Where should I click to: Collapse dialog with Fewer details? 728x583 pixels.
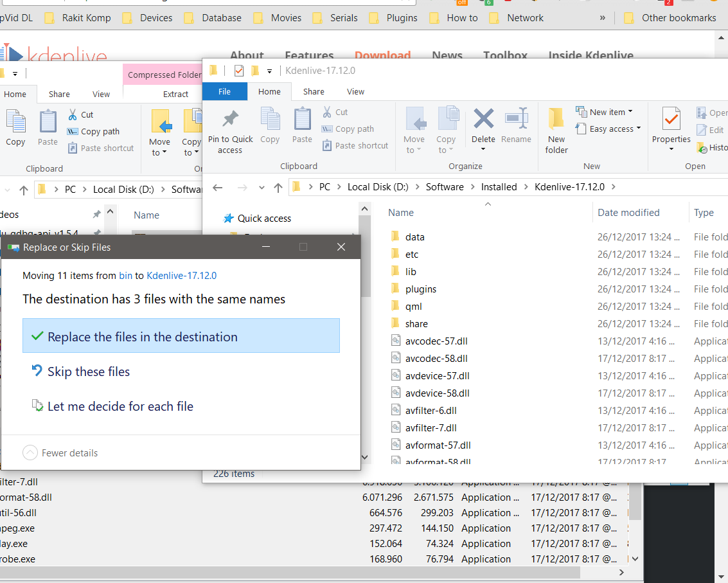[60, 453]
